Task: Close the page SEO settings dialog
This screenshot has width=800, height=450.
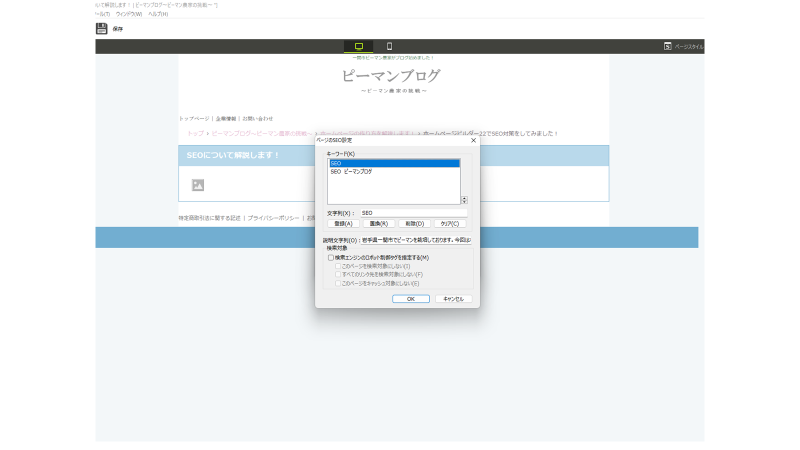Action: coord(473,140)
